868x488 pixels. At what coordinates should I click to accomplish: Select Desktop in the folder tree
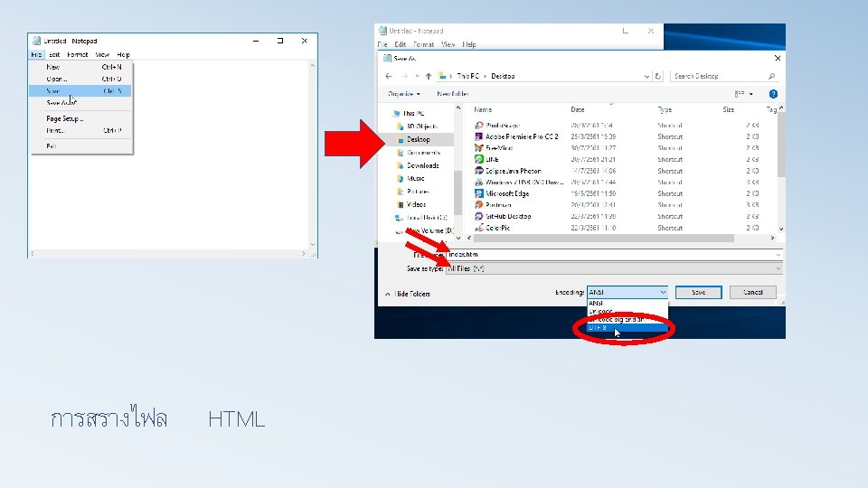click(x=419, y=139)
